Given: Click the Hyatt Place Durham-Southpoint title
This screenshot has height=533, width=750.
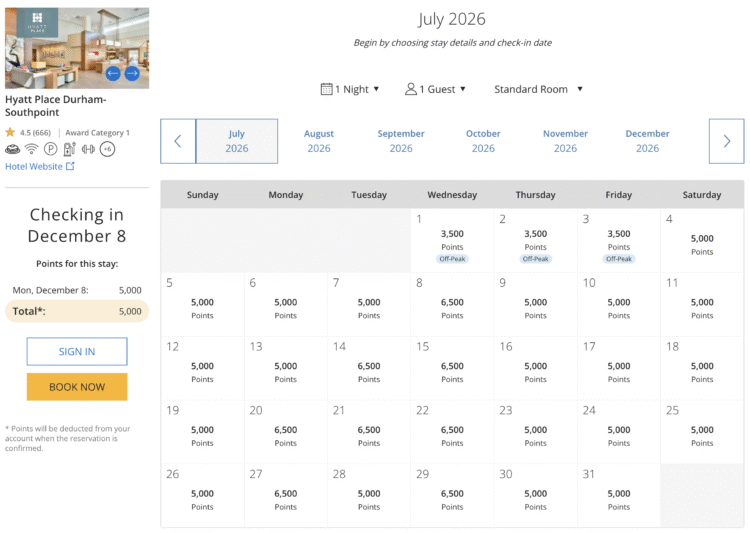Looking at the screenshot, I should [x=55, y=106].
